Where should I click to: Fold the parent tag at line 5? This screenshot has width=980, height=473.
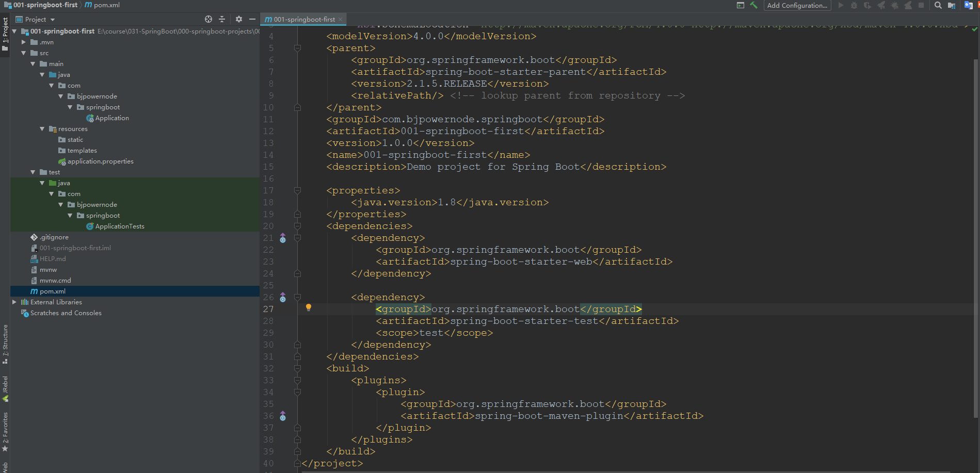click(x=297, y=48)
